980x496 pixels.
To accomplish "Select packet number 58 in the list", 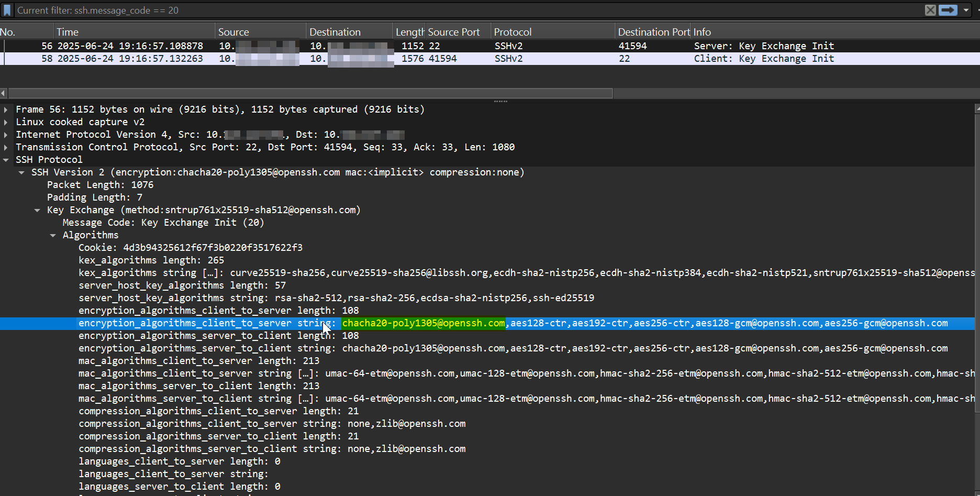I will [209, 58].
